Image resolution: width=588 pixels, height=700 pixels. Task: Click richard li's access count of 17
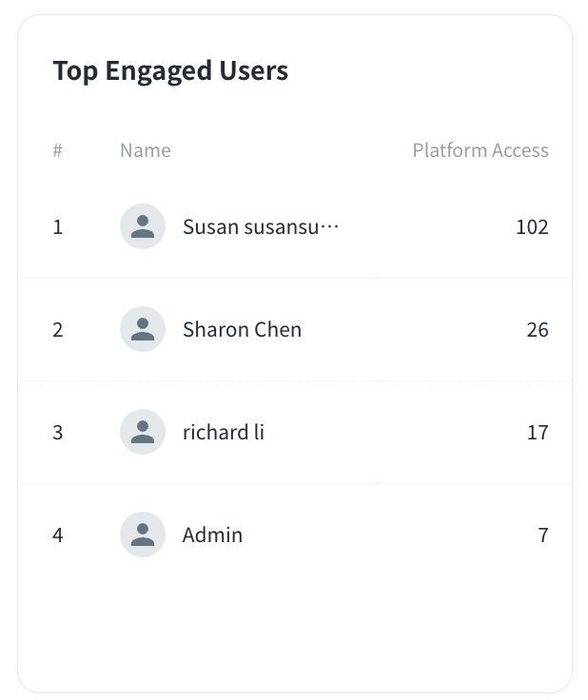(538, 432)
